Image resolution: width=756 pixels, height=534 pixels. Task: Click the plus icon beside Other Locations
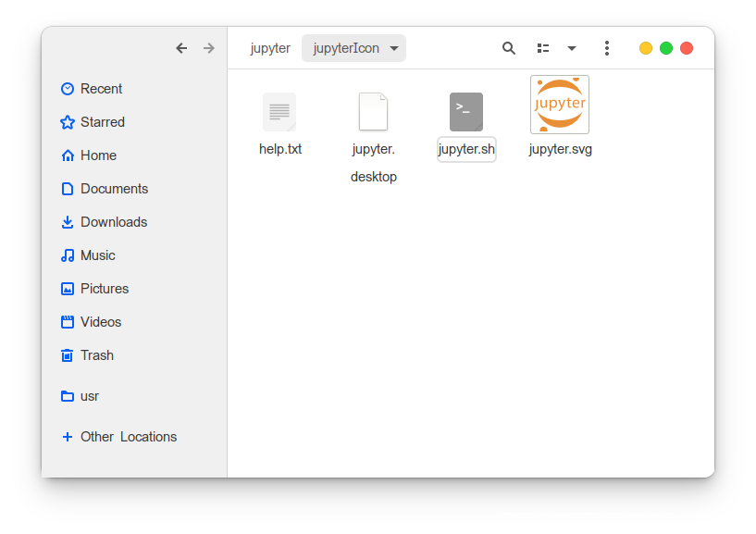pos(68,437)
